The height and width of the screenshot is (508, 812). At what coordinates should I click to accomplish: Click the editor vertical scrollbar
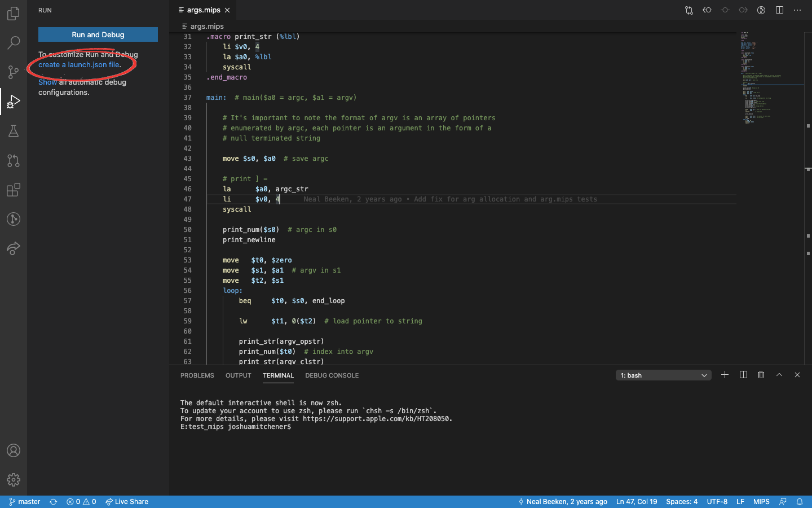tap(808, 198)
